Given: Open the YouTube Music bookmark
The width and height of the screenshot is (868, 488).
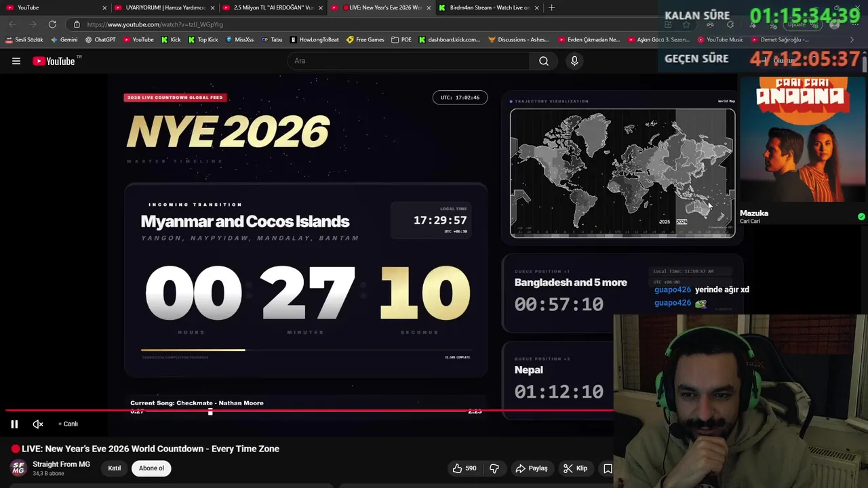Looking at the screenshot, I should pyautogui.click(x=720, y=40).
